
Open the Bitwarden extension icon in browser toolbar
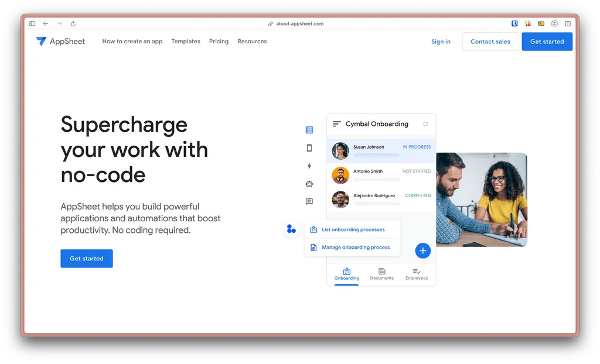(514, 23)
